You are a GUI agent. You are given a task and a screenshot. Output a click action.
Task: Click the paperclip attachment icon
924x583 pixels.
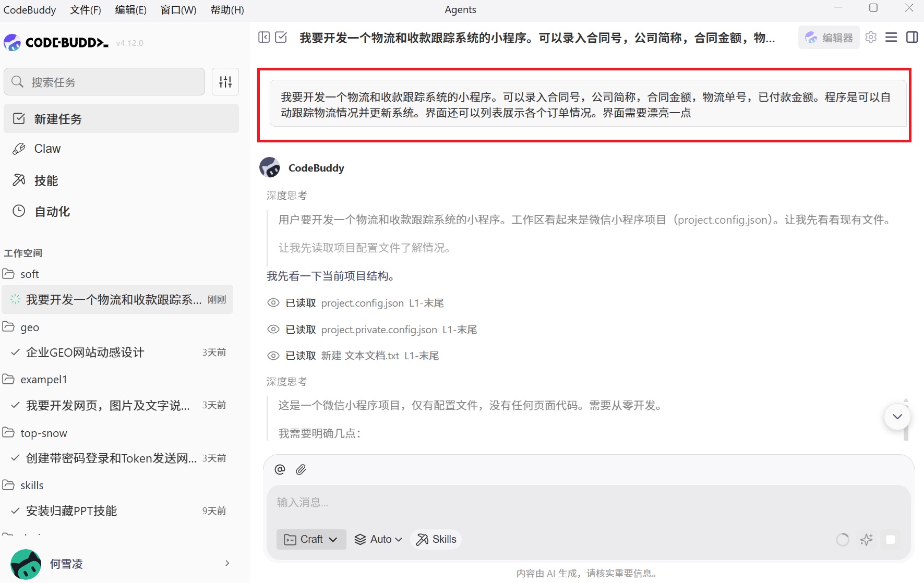click(301, 469)
